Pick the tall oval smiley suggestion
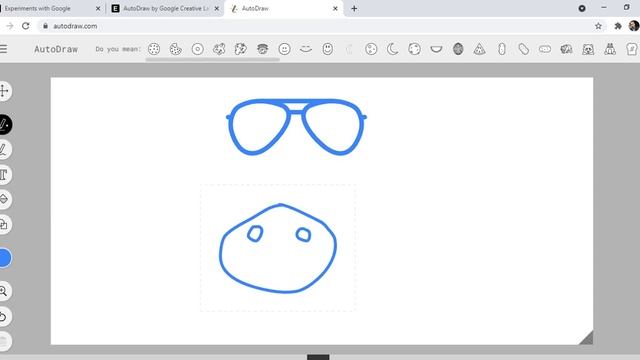 [327, 49]
